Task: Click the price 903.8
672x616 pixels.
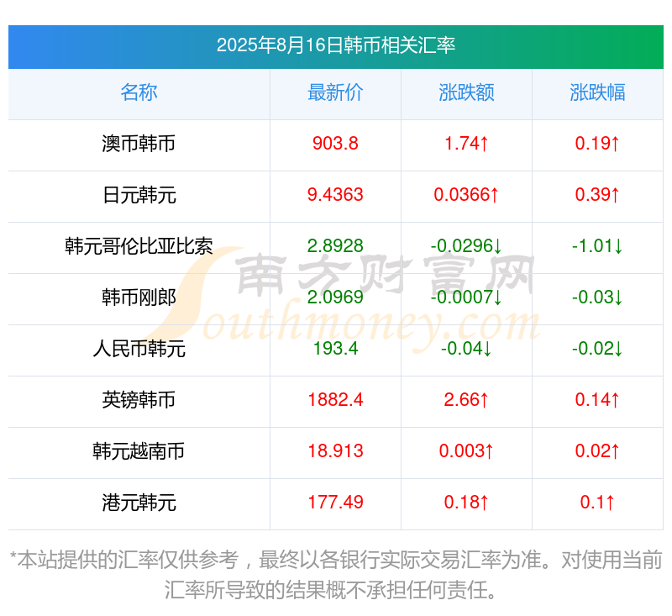Action: 335,144
